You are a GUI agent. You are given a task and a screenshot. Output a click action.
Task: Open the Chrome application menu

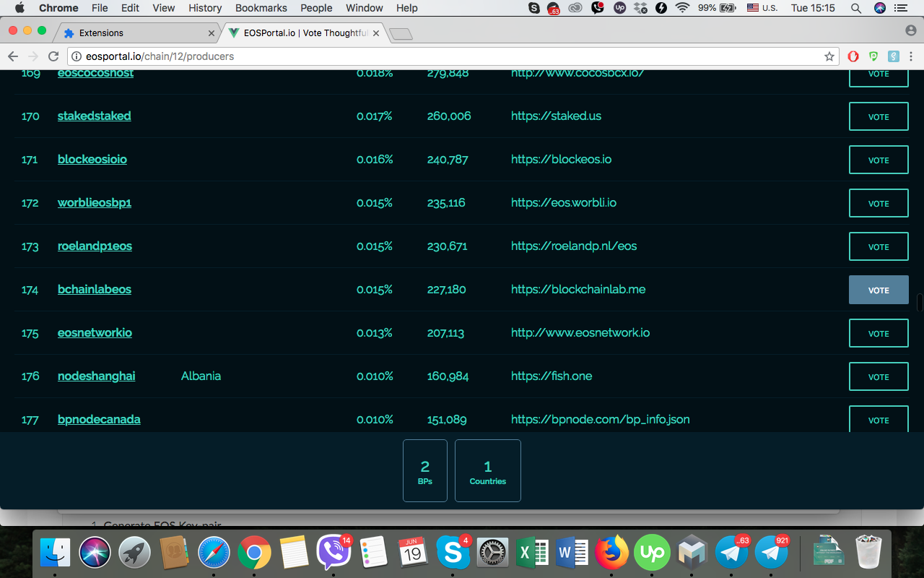coord(58,8)
